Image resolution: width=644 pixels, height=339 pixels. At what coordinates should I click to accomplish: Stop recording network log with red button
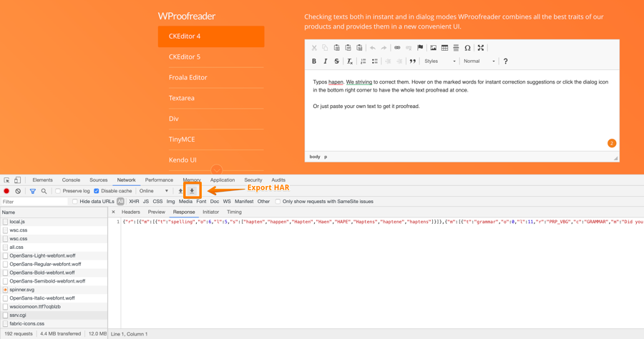[x=7, y=191]
